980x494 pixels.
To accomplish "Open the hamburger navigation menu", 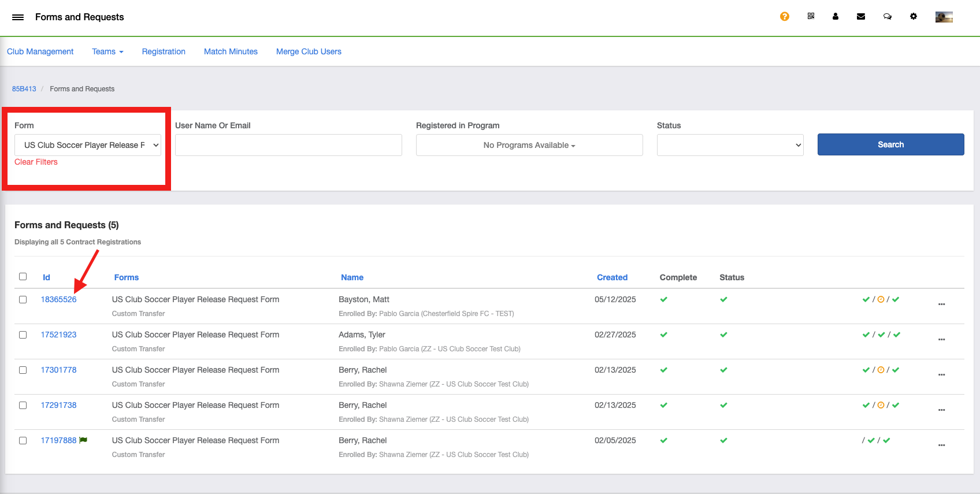I will pyautogui.click(x=18, y=17).
